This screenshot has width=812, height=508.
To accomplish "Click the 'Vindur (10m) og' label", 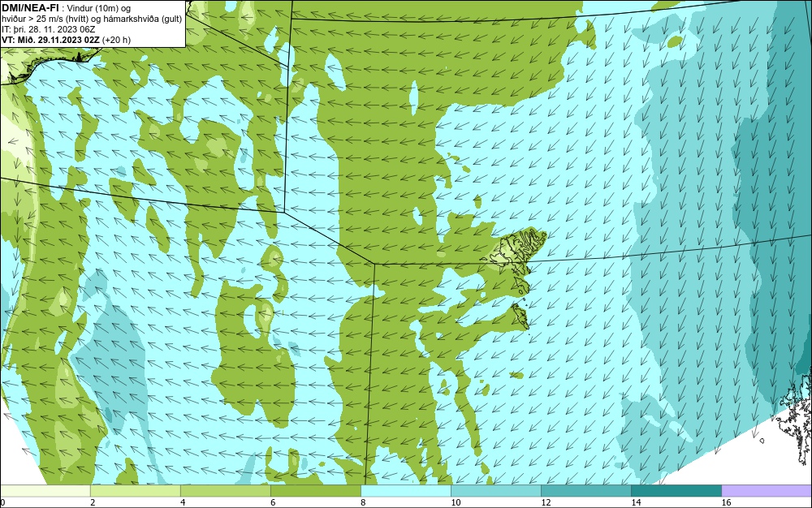I will click(x=99, y=8).
